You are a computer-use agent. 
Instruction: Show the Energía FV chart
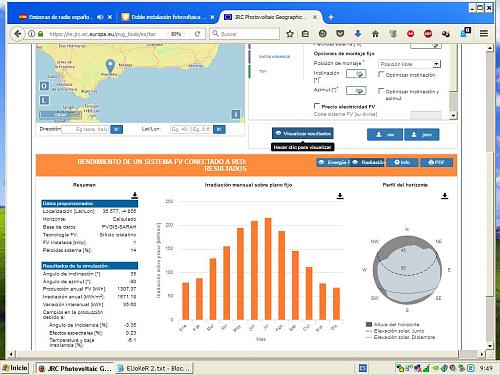333,162
